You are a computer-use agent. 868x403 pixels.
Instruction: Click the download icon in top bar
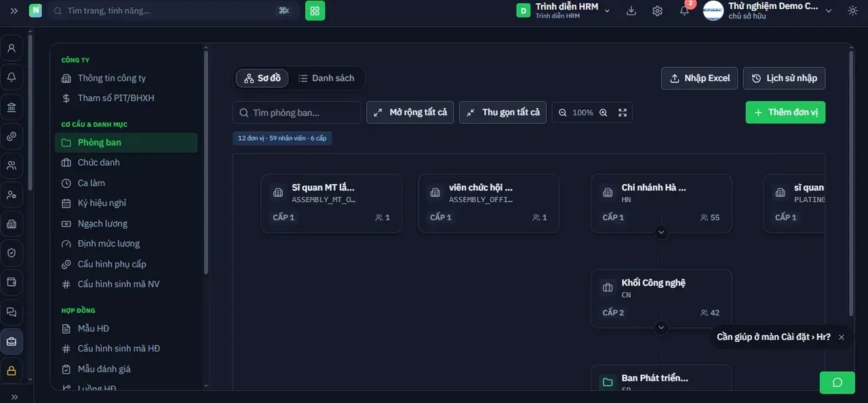[631, 11]
